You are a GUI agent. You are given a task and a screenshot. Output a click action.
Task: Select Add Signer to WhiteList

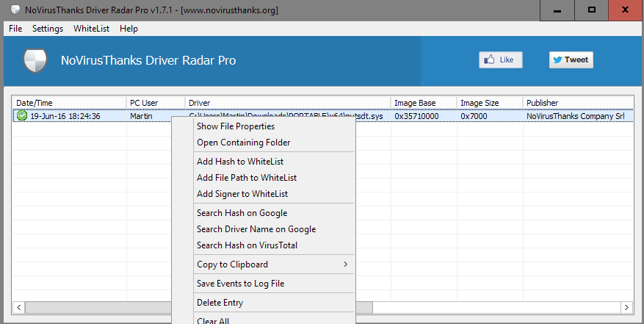click(x=264, y=194)
